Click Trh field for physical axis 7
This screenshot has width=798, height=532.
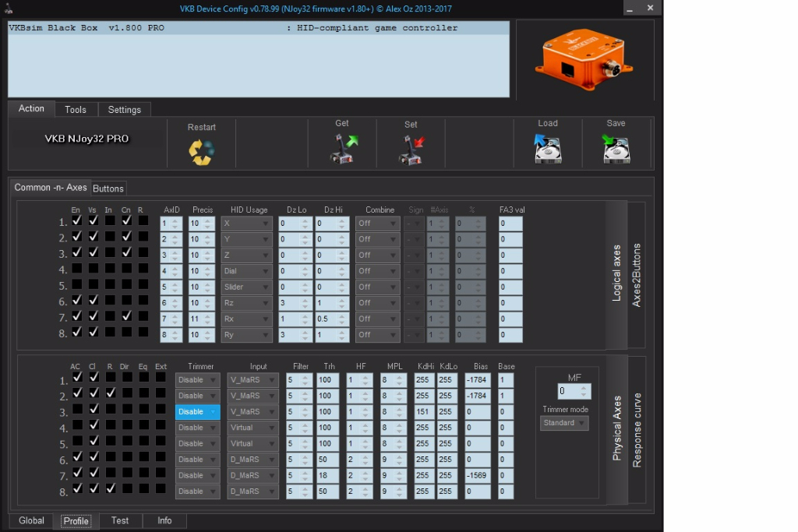[x=328, y=476]
